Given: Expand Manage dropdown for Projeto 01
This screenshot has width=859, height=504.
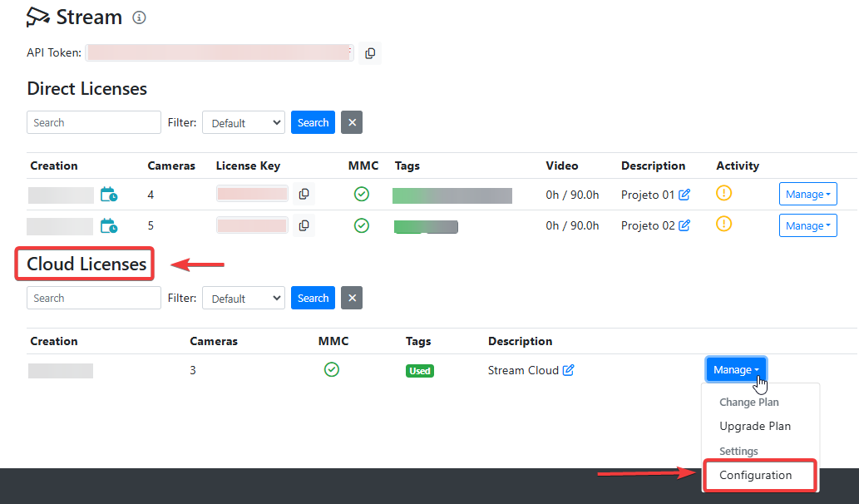Looking at the screenshot, I should coord(807,195).
